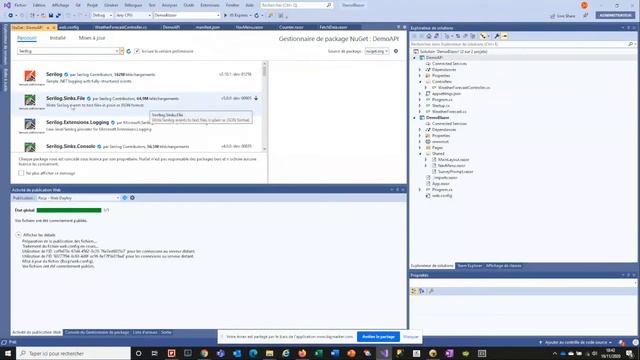This screenshot has width=640, height=360.
Task: Click the browser refresh icon beside IIS Express
Action: point(257,16)
